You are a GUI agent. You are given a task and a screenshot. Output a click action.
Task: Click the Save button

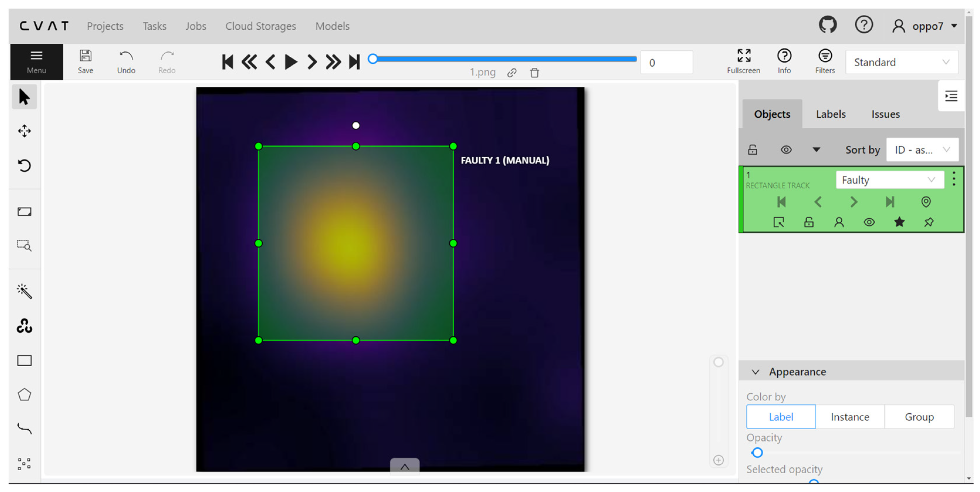tap(85, 61)
